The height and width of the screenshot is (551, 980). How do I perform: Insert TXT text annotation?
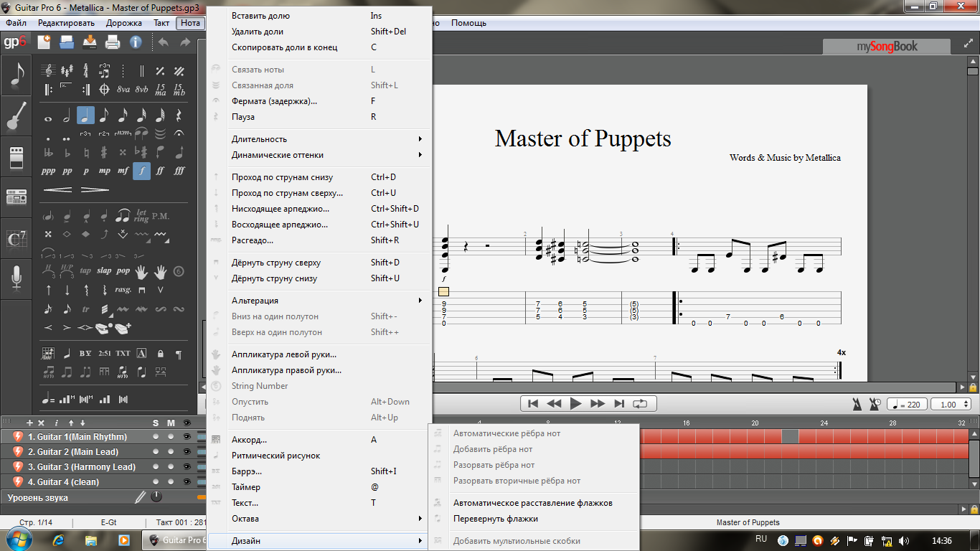click(123, 353)
